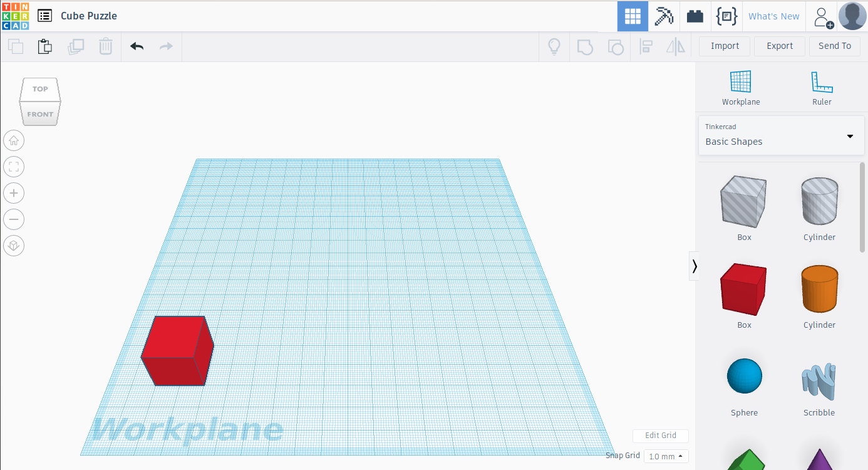The width and height of the screenshot is (868, 470).
Task: Click the Paste clipboard icon
Action: [x=44, y=46]
